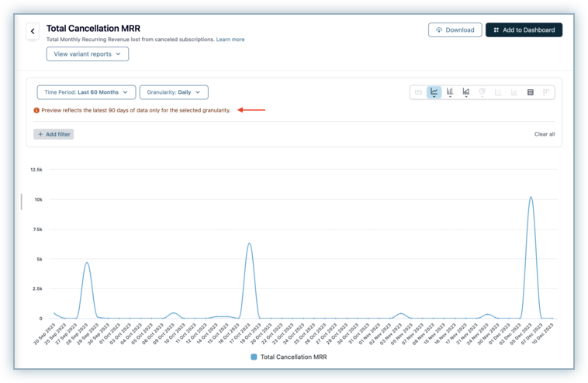Click Add to Dashboard button
This screenshot has width=588, height=383.
[x=524, y=30]
